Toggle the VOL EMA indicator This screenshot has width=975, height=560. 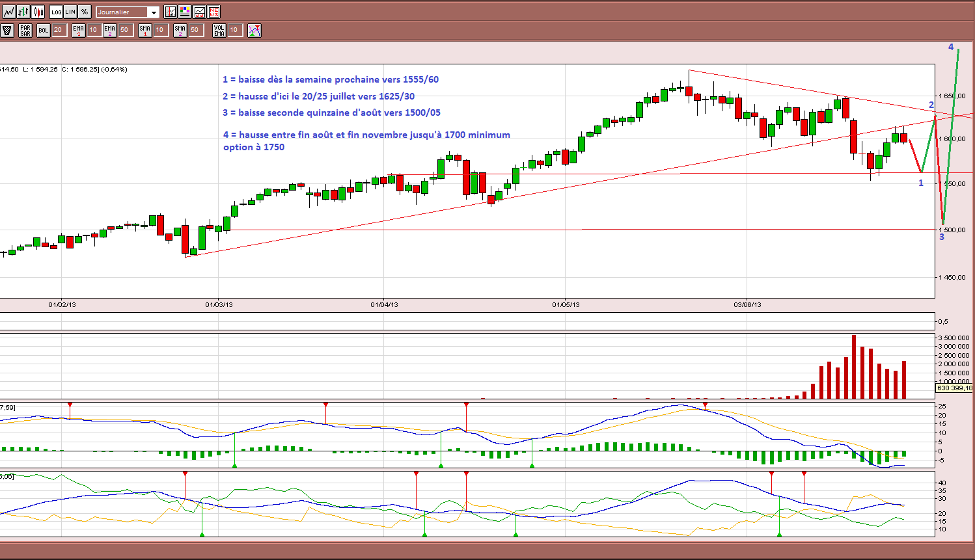pyautogui.click(x=219, y=30)
